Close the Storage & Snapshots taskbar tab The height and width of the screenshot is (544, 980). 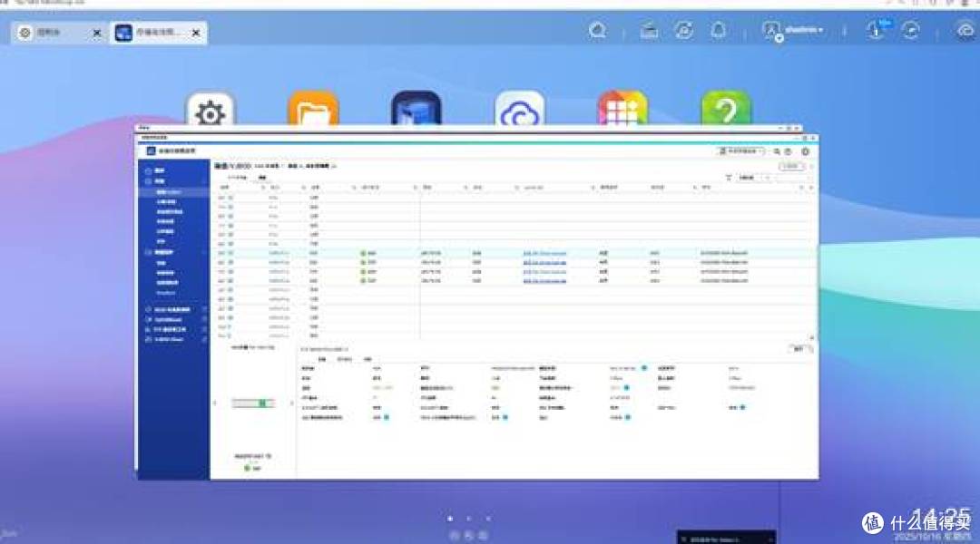point(196,34)
